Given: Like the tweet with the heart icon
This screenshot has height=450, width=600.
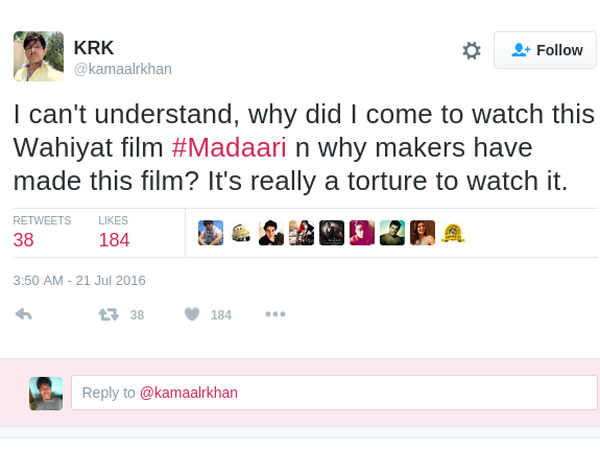Looking at the screenshot, I should coord(192,314).
